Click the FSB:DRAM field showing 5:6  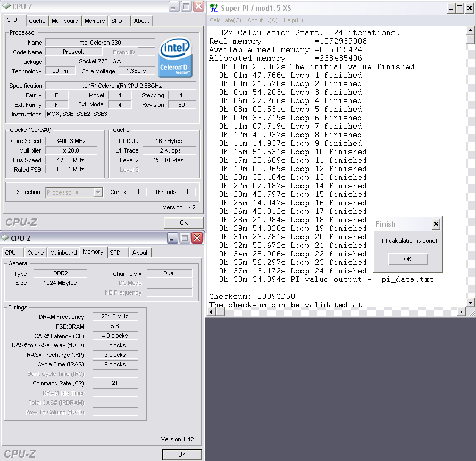115,326
